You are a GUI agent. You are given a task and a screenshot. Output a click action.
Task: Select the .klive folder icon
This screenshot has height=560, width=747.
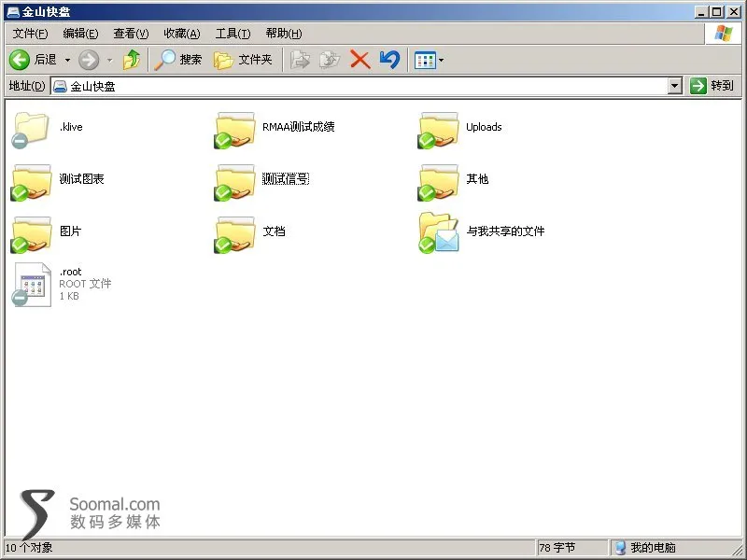(31, 129)
